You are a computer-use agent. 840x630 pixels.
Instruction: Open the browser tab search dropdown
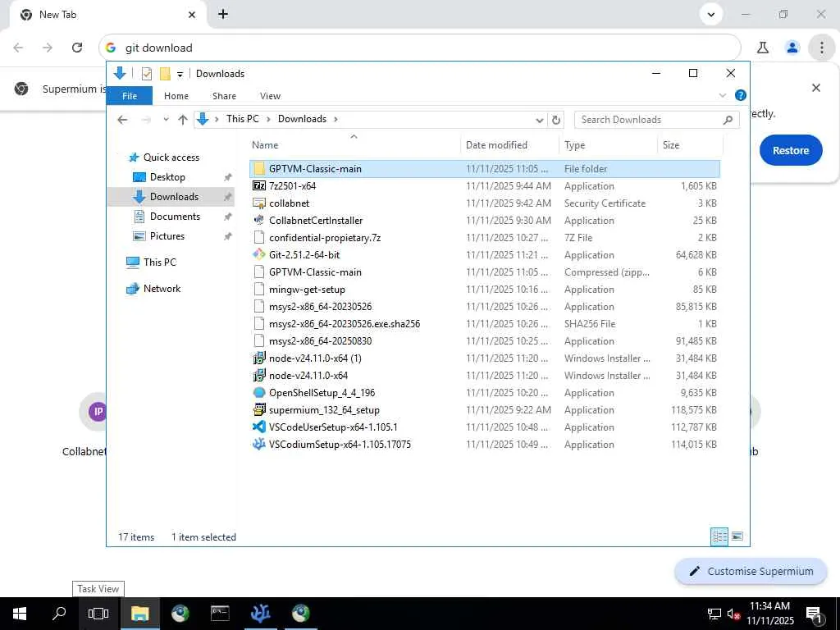coord(711,15)
